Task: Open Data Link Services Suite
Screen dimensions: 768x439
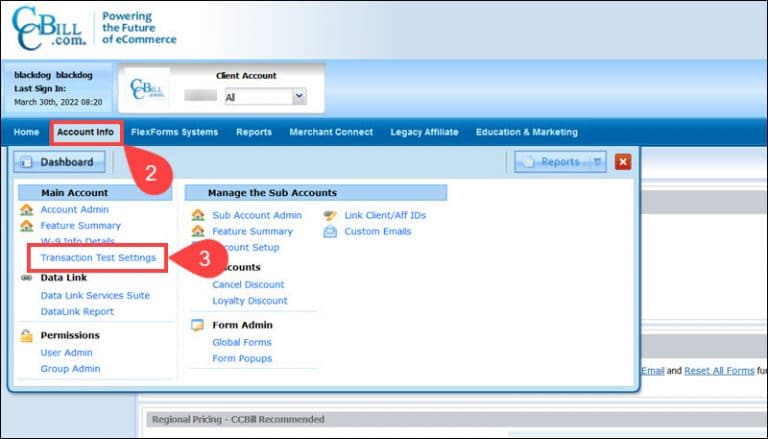Action: (95, 296)
